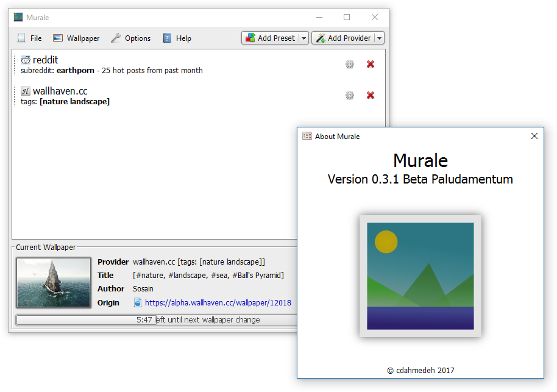The height and width of the screenshot is (392, 557).
Task: Expand the Add Preset dropdown arrow
Action: click(x=303, y=38)
